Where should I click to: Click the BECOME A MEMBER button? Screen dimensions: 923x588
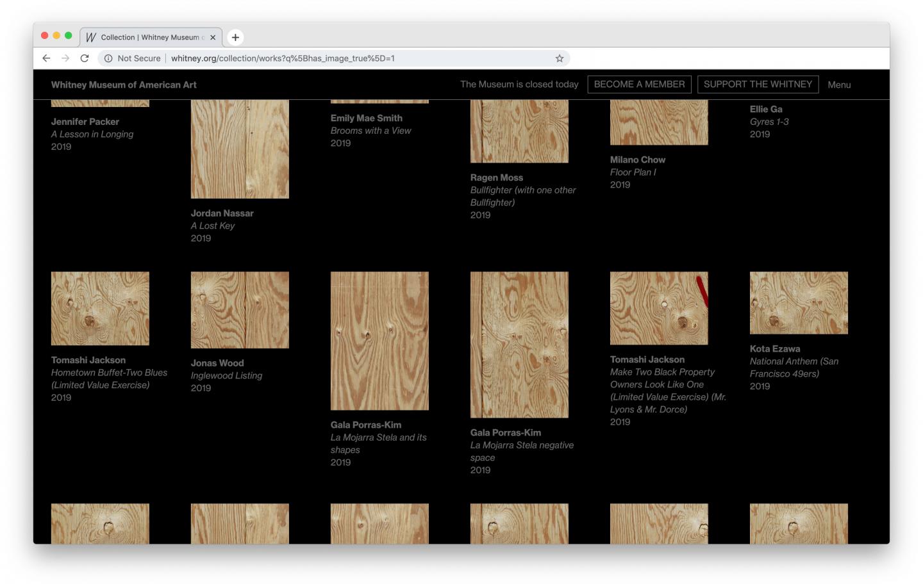(x=639, y=85)
